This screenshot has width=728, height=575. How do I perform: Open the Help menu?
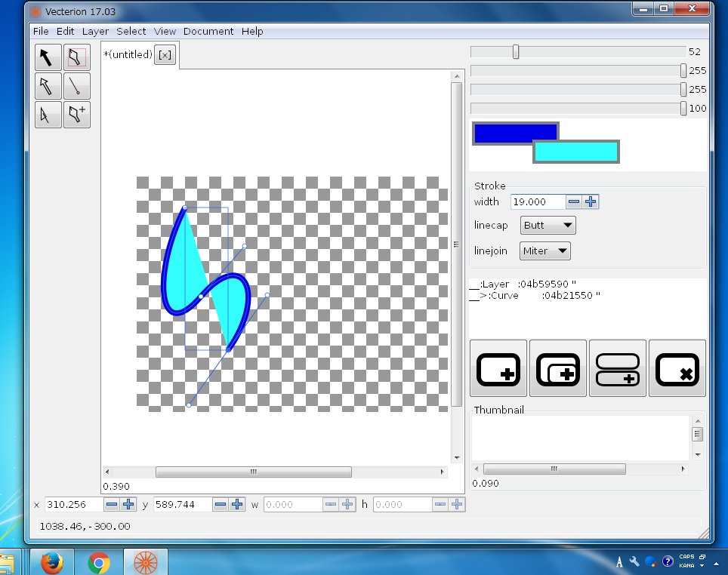252,31
